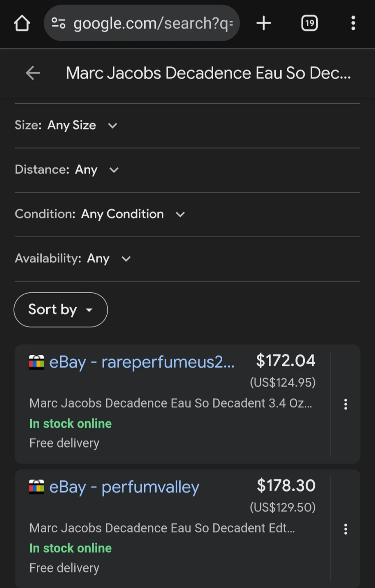
Task: Open more options for perfumvalley listing
Action: coord(346,529)
